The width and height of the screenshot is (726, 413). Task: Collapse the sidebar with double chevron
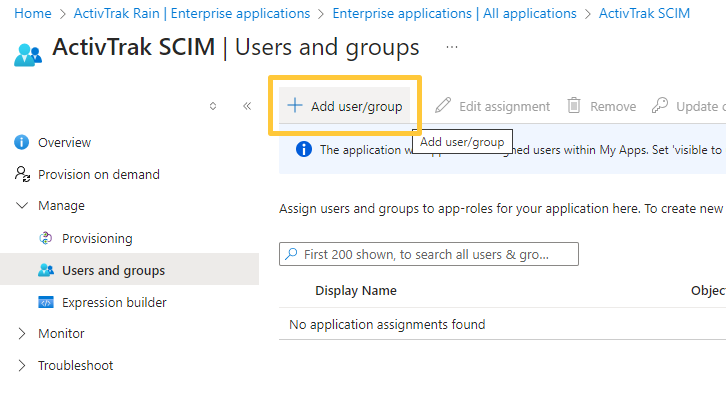pos(247,106)
